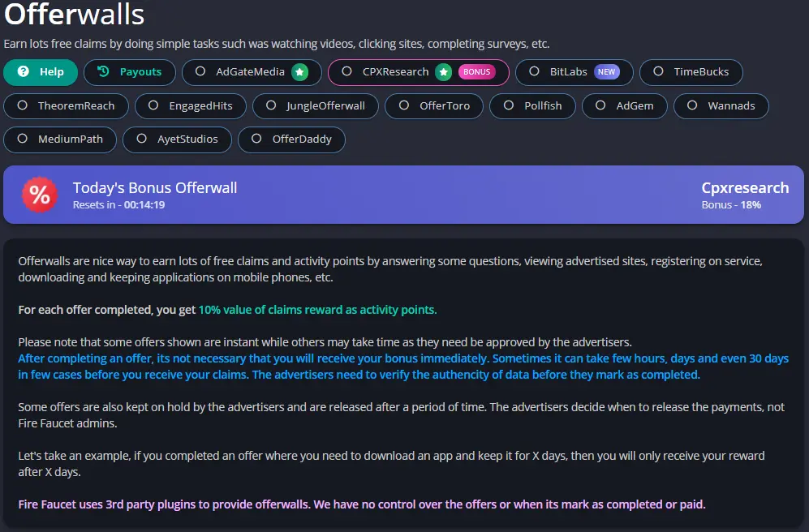Select the EngagedHits radio circle
The height and width of the screenshot is (532, 809).
153,105
